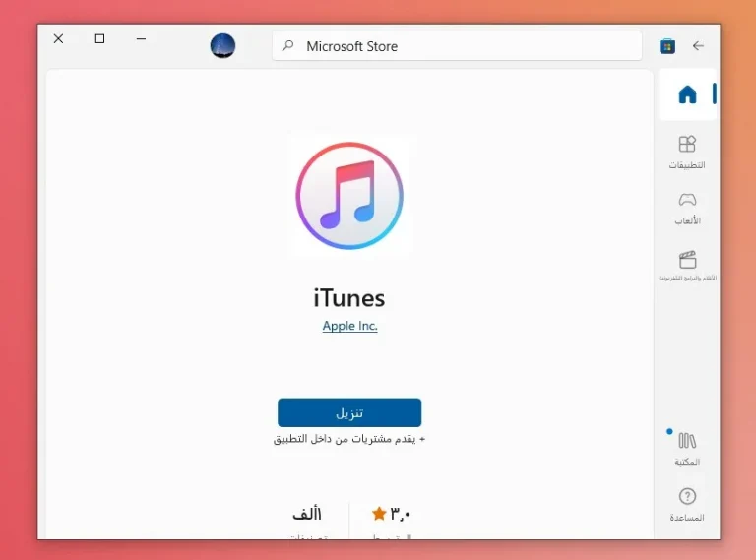Close the Microsoft Store window
Image resolution: width=756 pixels, height=560 pixels.
click(x=58, y=38)
